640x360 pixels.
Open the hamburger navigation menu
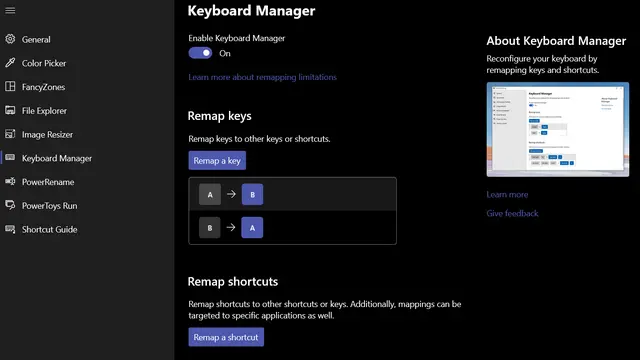point(10,10)
